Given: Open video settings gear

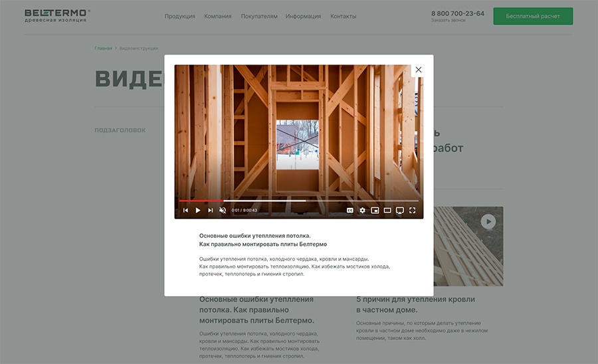Looking at the screenshot, I should tap(362, 211).
